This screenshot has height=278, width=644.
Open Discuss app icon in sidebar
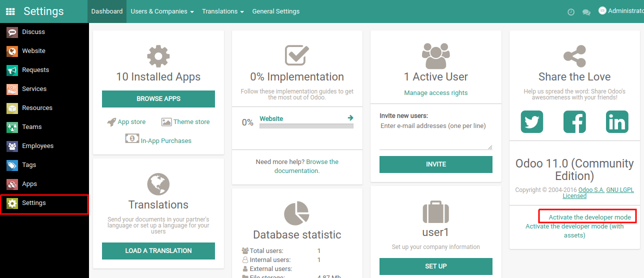pyautogui.click(x=12, y=32)
